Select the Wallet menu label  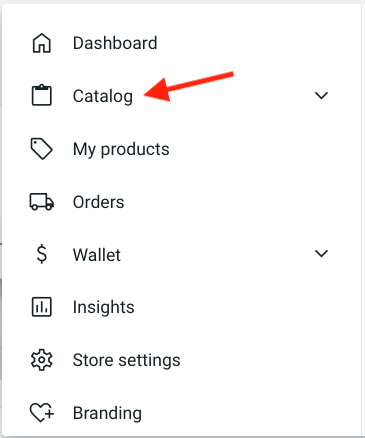tap(97, 255)
